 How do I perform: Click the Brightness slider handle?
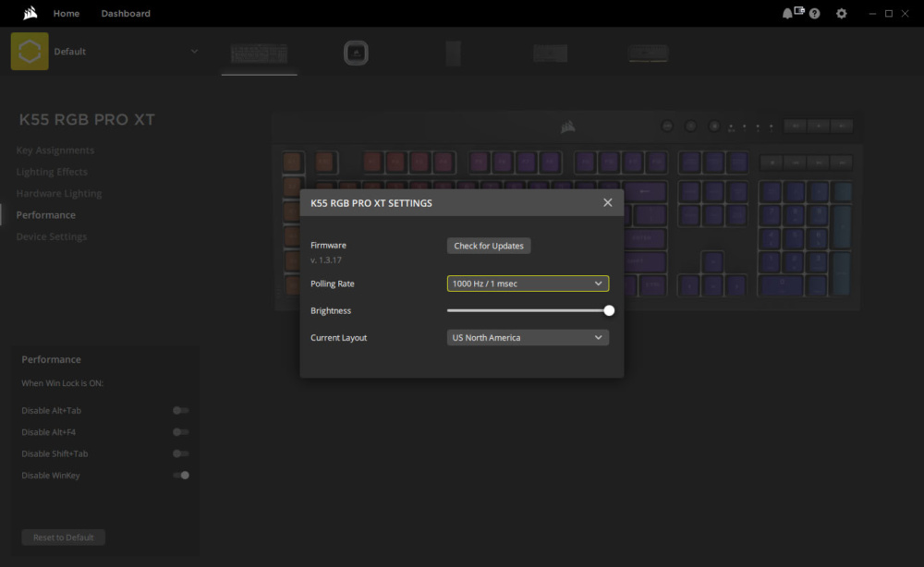click(x=609, y=310)
